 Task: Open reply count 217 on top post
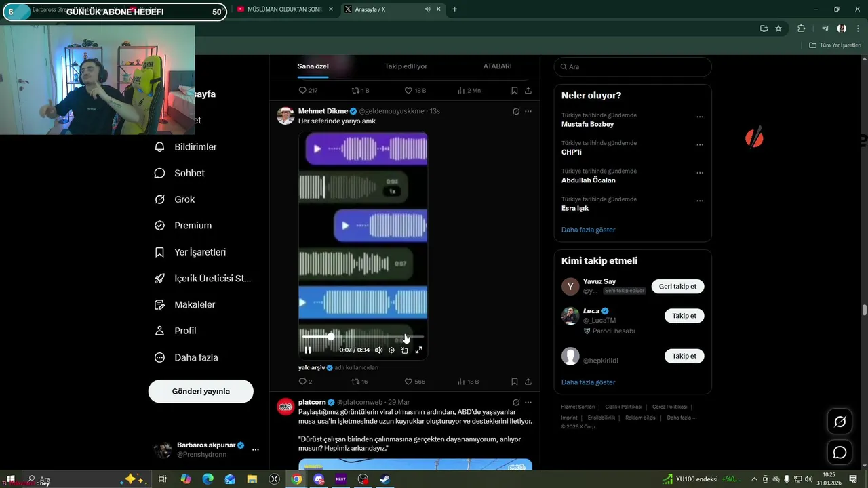pyautogui.click(x=308, y=90)
